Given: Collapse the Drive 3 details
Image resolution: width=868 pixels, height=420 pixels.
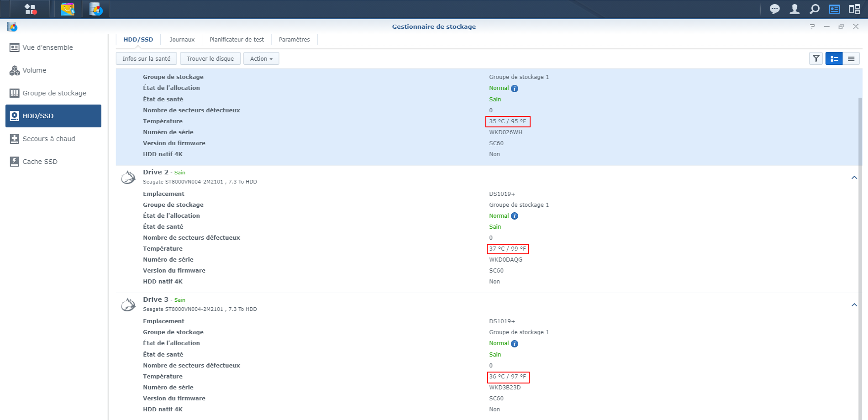Looking at the screenshot, I should point(854,305).
